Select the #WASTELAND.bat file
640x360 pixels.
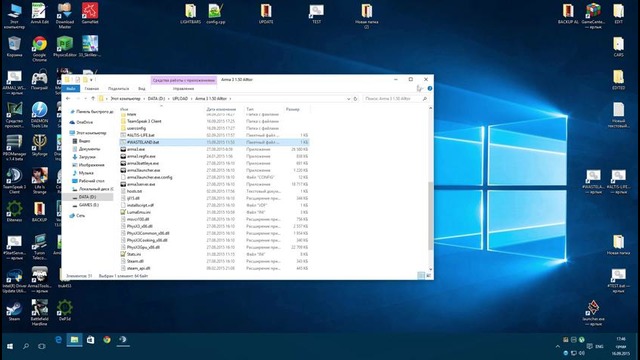214,142
